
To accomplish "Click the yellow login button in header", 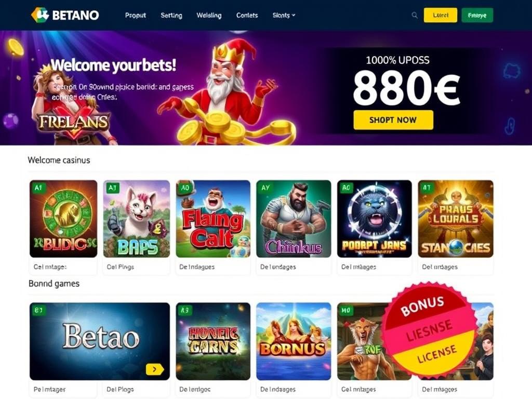I will coord(441,15).
